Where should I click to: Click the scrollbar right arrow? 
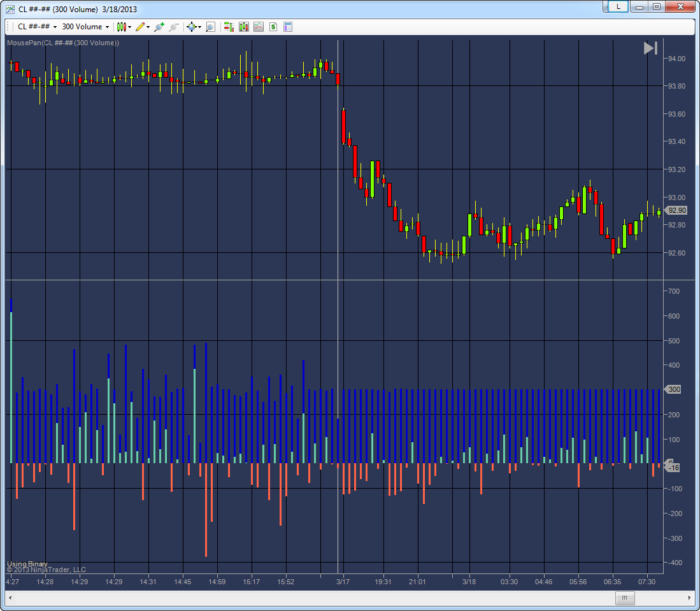click(690, 598)
